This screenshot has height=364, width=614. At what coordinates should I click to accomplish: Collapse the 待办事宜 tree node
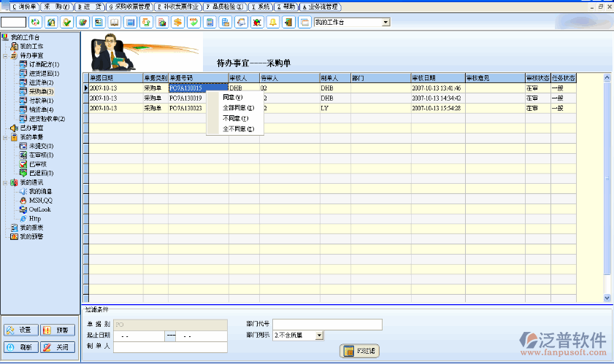(x=5, y=55)
